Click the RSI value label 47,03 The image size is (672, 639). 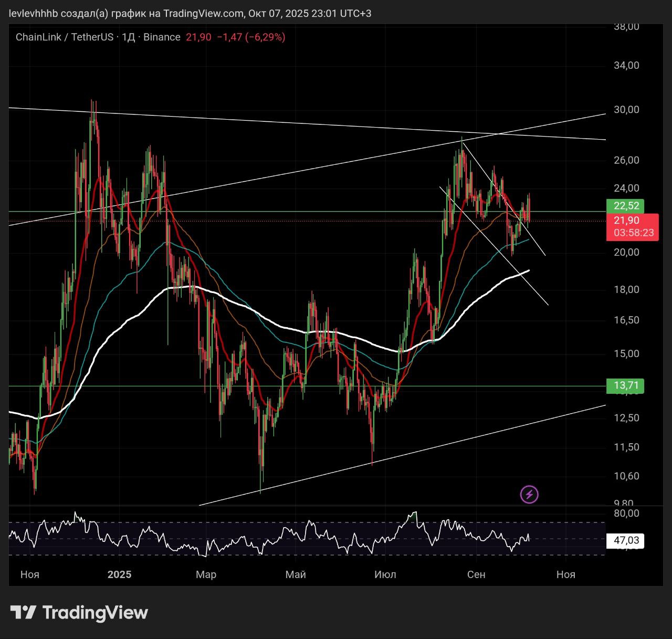pyautogui.click(x=626, y=540)
